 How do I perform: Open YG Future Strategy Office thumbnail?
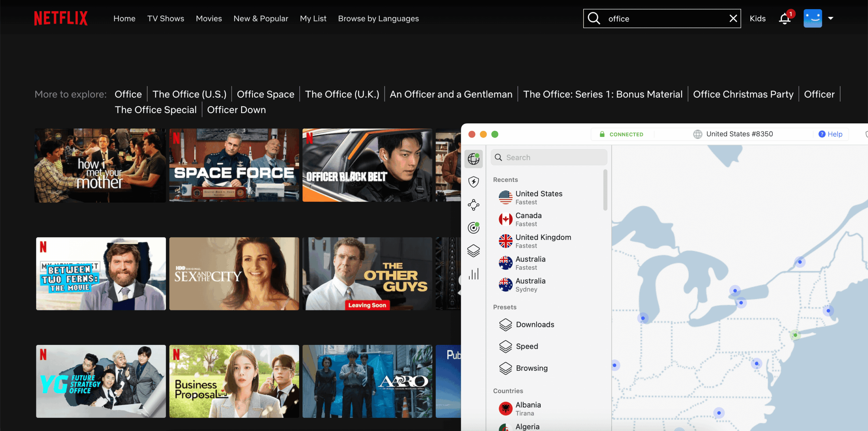coord(101,382)
